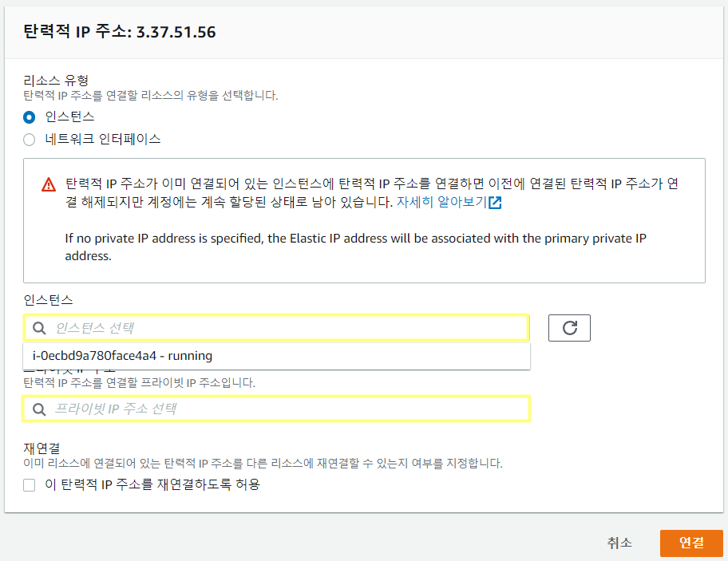Select the 네트워크 인터페이스 radio button
The width and height of the screenshot is (728, 561).
(29, 140)
